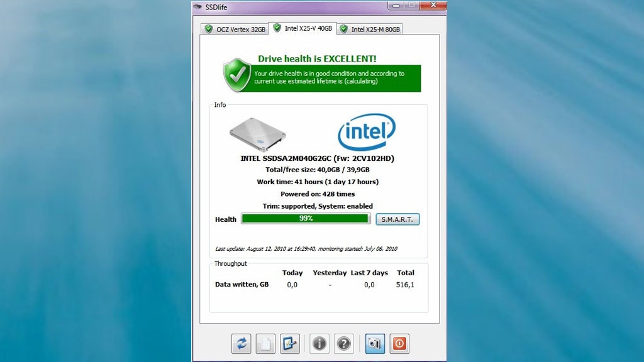Select the INTEL SSDSA2M040G2GC model text
This screenshot has height=362, width=644.
317,158
